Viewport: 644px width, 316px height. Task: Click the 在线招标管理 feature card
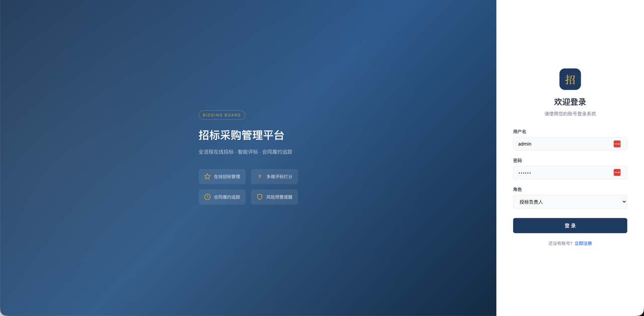tap(222, 177)
